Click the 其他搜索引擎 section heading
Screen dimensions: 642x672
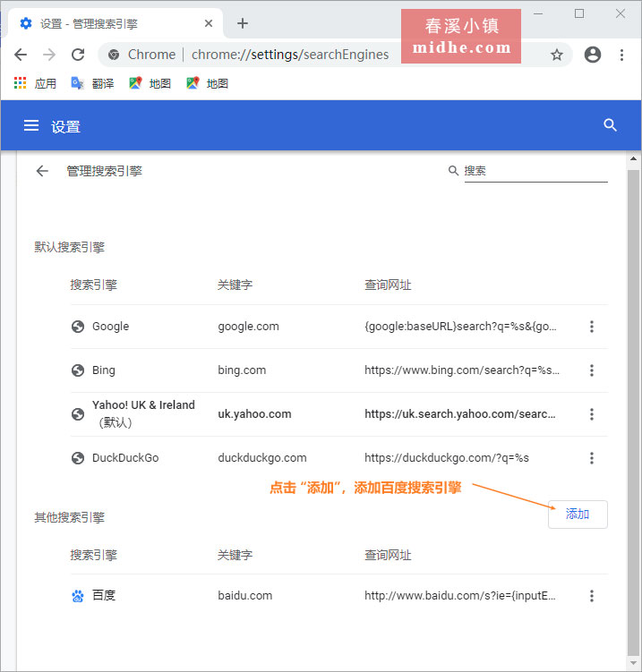[x=70, y=518]
